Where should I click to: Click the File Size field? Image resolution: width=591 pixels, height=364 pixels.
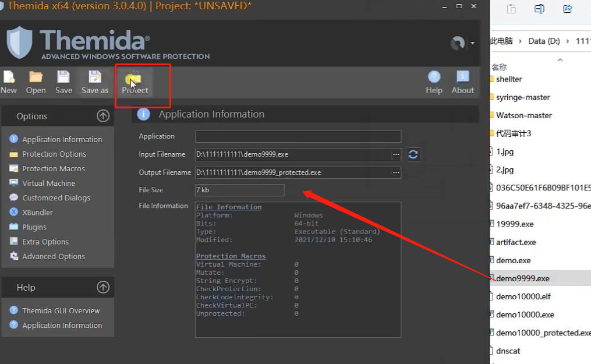pyautogui.click(x=240, y=190)
